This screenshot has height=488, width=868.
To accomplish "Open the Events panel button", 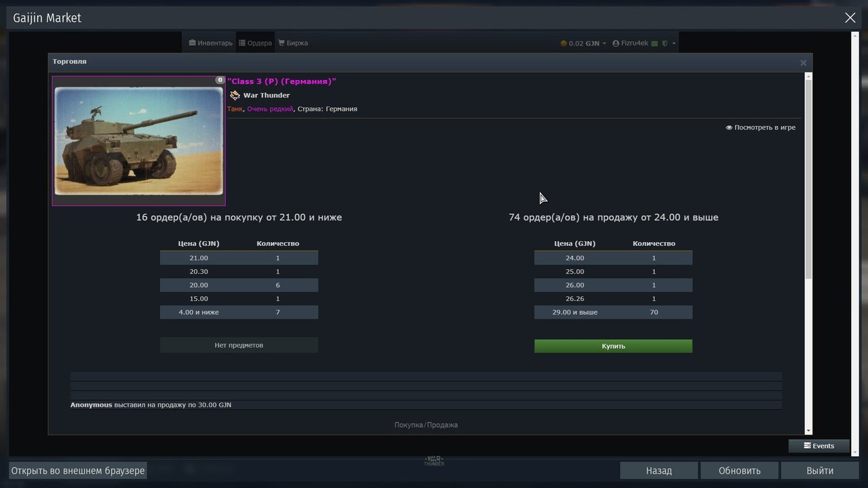I will (x=819, y=445).
